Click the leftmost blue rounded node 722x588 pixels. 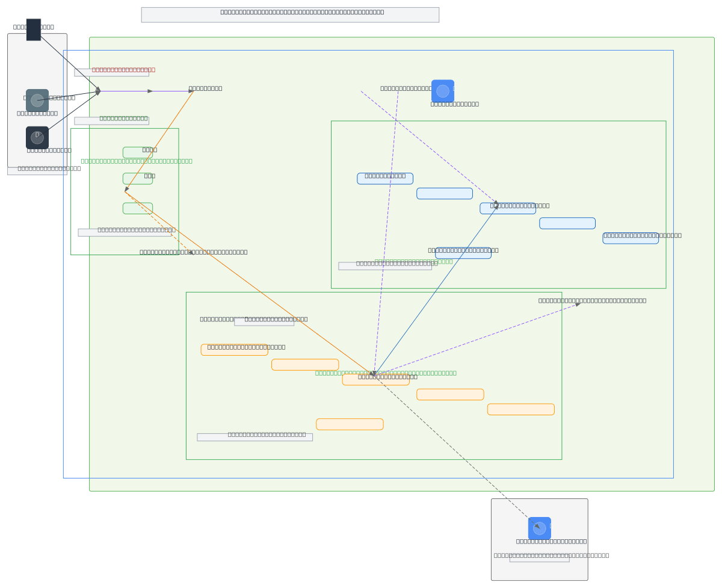pyautogui.click(x=385, y=178)
